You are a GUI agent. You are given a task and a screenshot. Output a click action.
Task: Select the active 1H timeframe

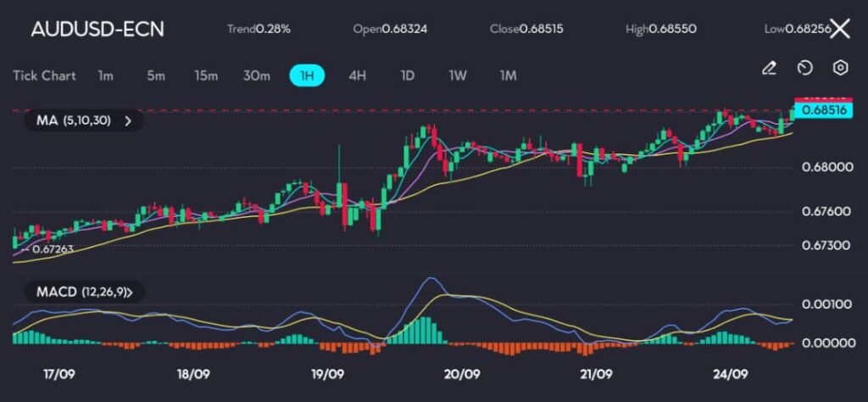[x=308, y=75]
